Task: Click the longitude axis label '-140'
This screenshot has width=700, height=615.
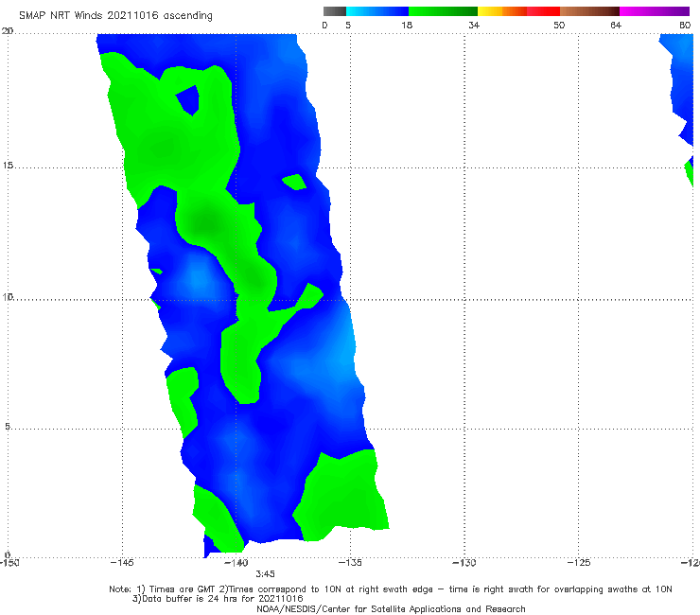Action: [236, 562]
